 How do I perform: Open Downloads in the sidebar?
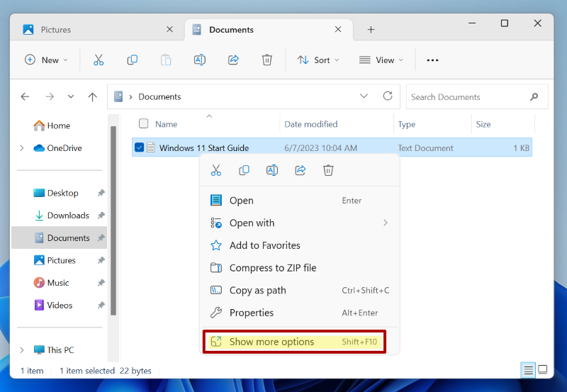coord(62,215)
